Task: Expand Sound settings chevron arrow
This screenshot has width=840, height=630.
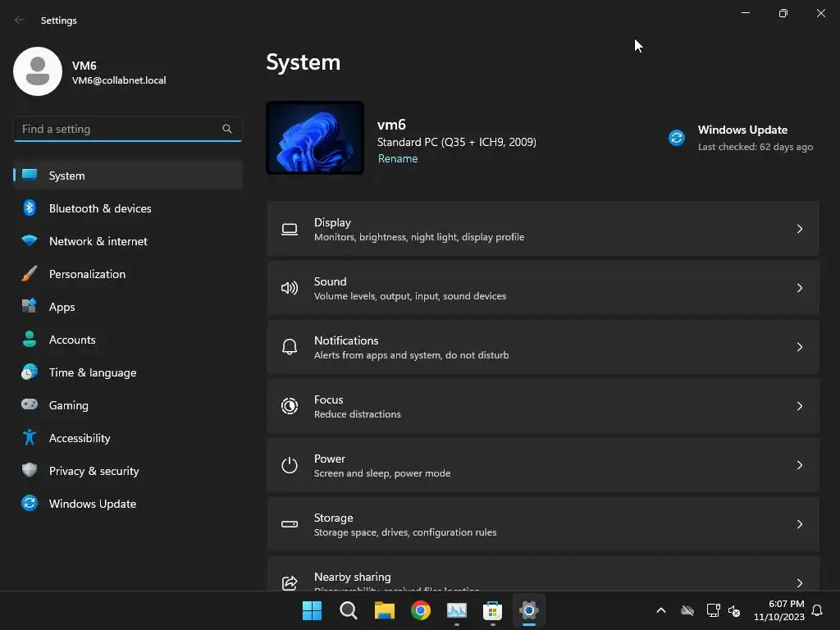Action: [799, 288]
